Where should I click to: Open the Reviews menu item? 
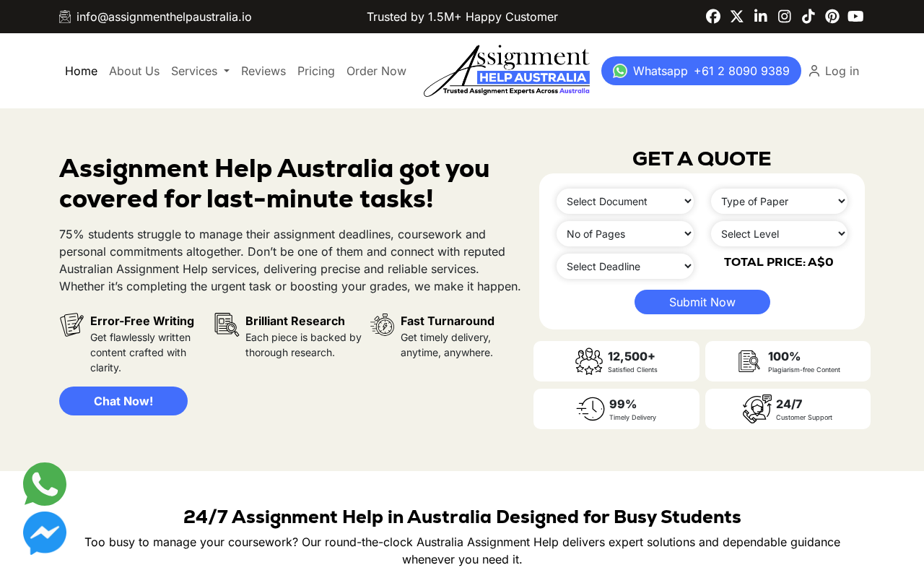pos(263,71)
